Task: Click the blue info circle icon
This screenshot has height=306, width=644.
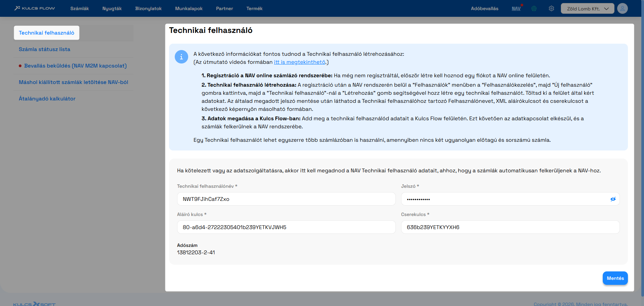Action: pos(181,57)
